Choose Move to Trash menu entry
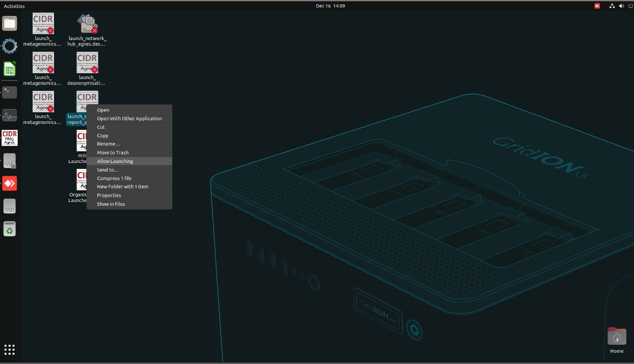The width and height of the screenshot is (634, 364). coord(112,153)
